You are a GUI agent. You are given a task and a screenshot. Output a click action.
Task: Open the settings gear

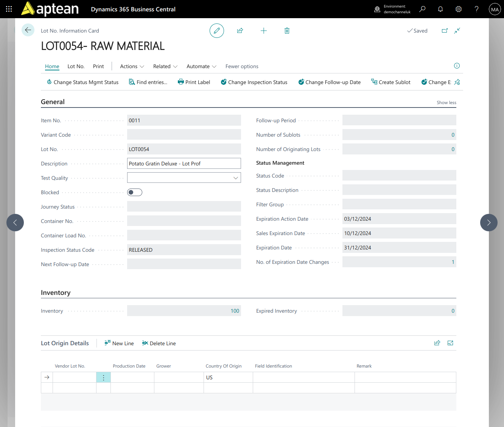pos(459,9)
